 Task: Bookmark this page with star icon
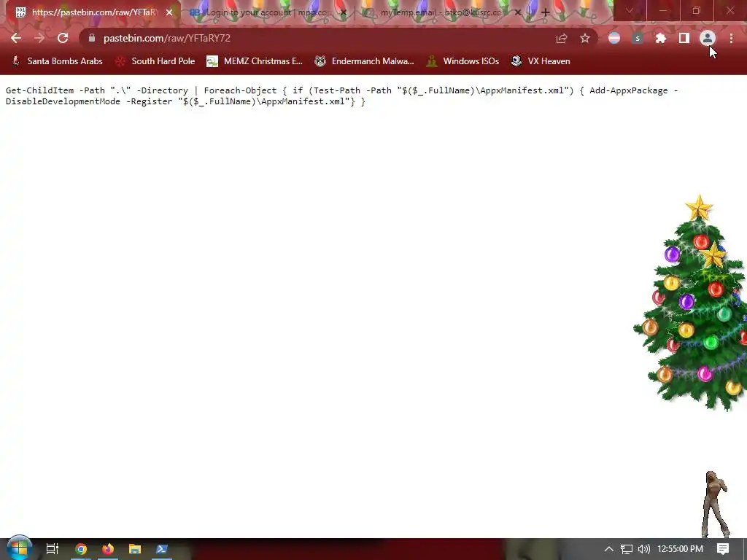point(585,38)
